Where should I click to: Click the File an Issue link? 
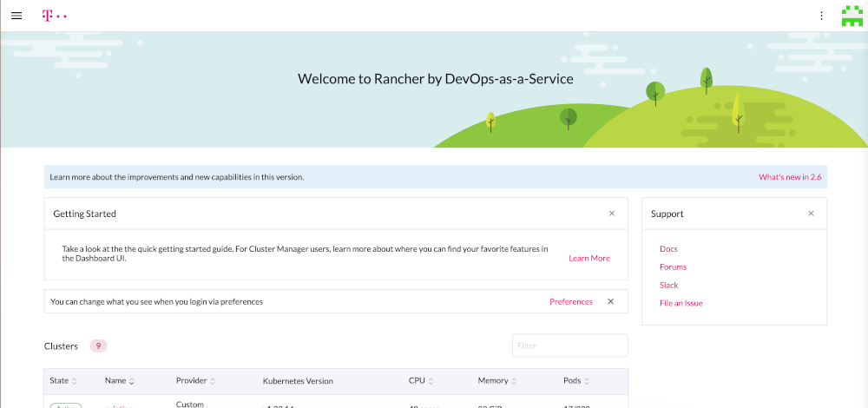pos(681,303)
